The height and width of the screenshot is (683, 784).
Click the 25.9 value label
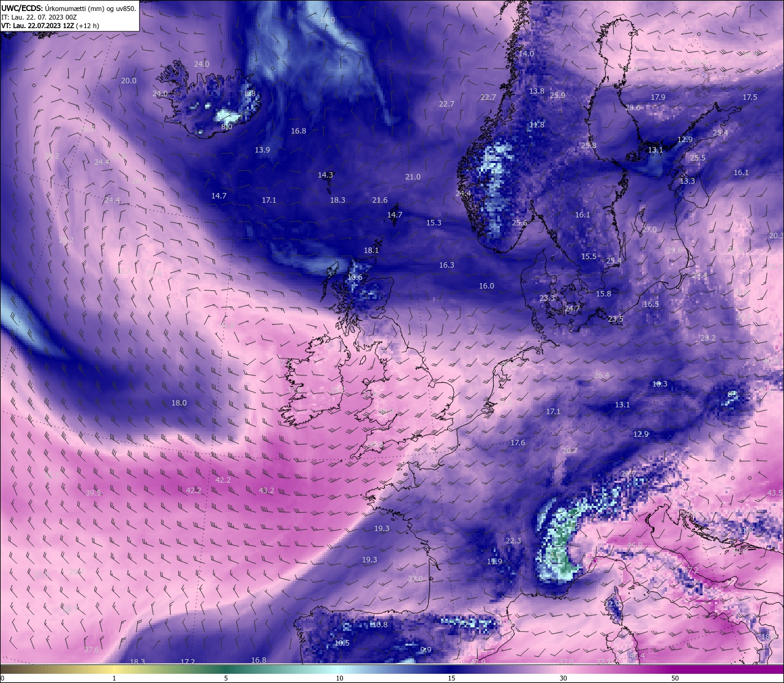(x=557, y=96)
